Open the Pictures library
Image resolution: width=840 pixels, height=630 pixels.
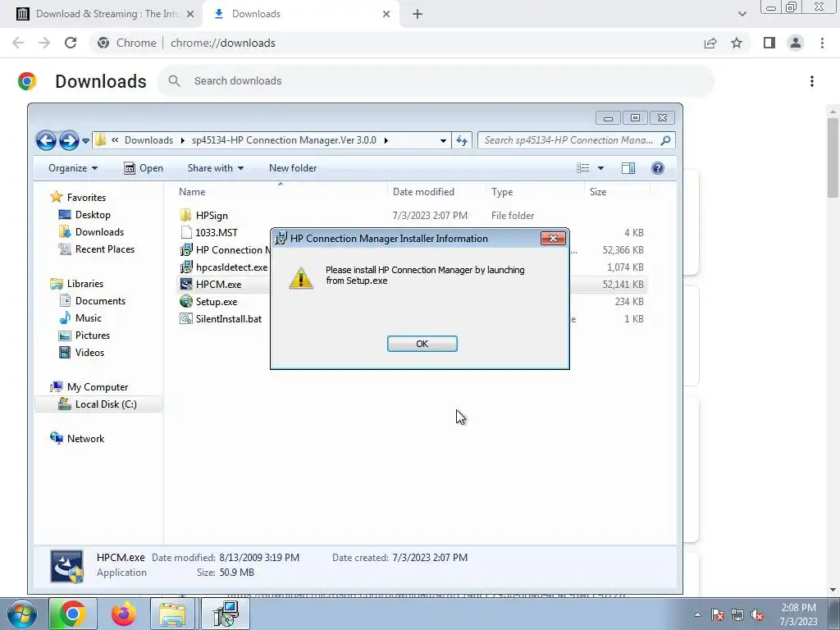click(x=84, y=336)
